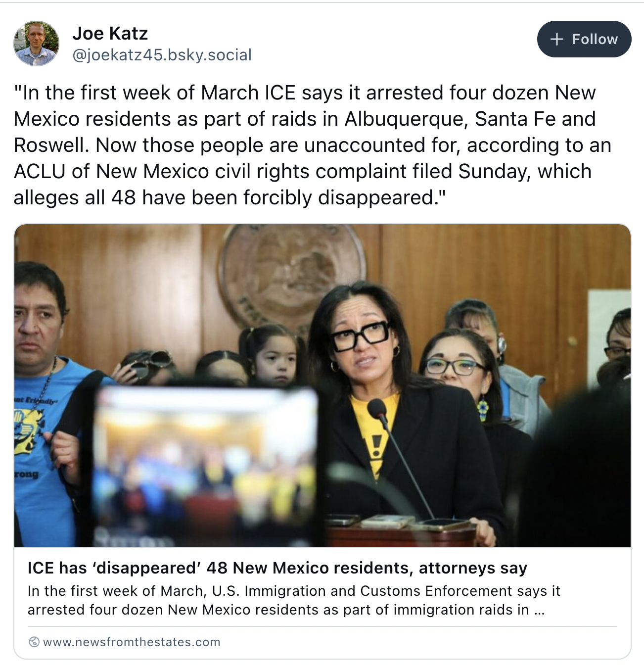
Task: Open the article preview photo
Action: [x=322, y=385]
